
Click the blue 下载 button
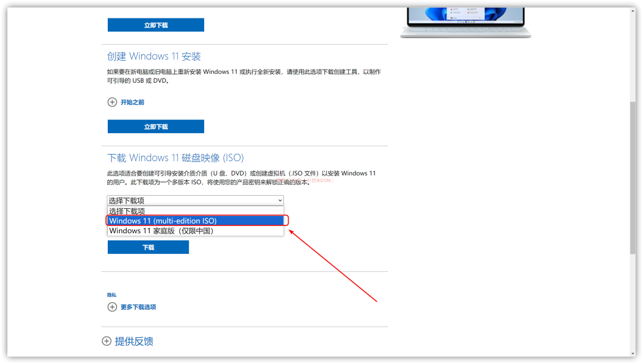(148, 247)
